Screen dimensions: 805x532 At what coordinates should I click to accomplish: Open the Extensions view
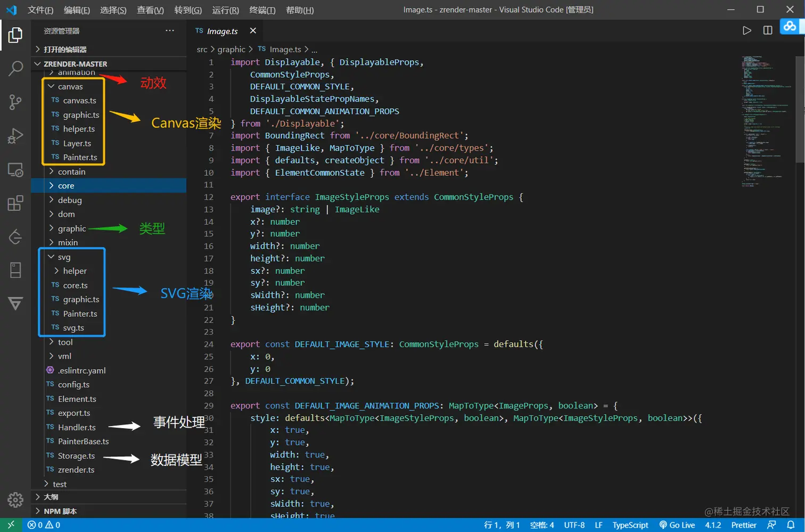(x=15, y=203)
